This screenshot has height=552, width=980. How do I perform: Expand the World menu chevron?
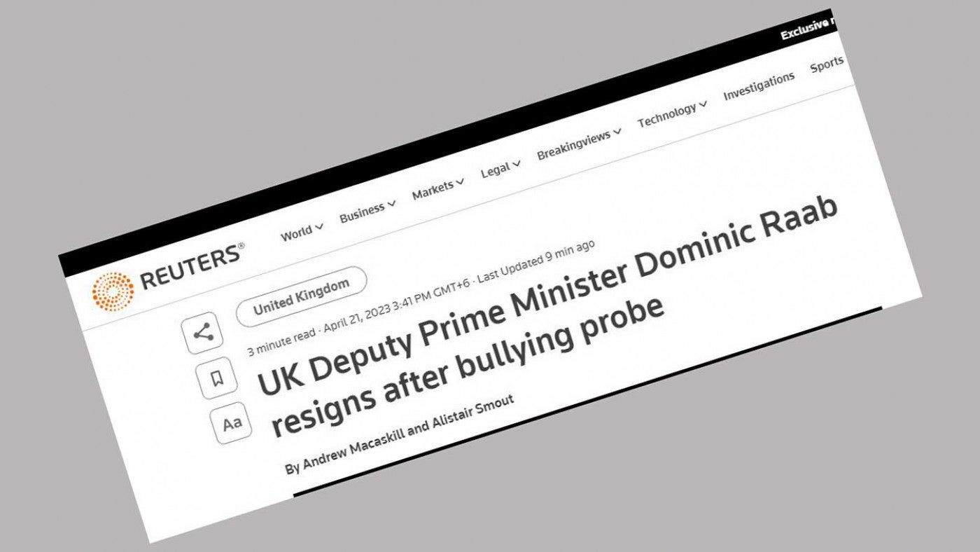319,227
